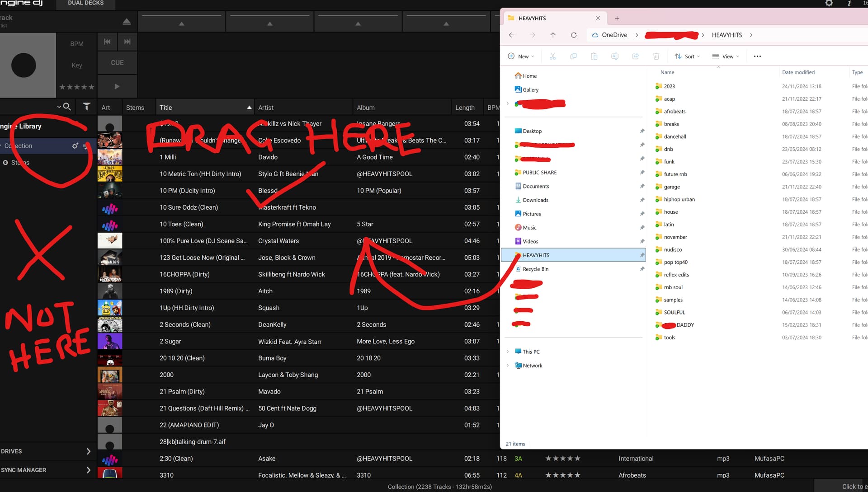868x492 pixels.
Task: Click the Paste icon in Explorer toolbar
Action: pyautogui.click(x=594, y=56)
